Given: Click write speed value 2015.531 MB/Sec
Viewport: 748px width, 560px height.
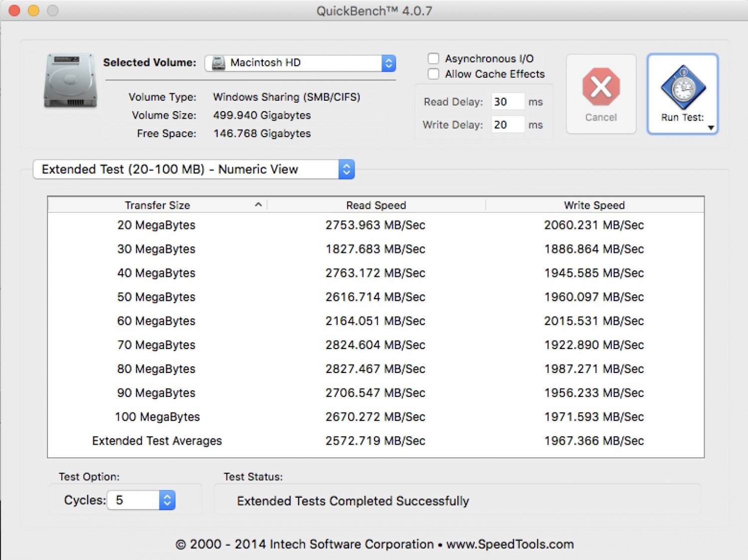Looking at the screenshot, I should point(594,321).
